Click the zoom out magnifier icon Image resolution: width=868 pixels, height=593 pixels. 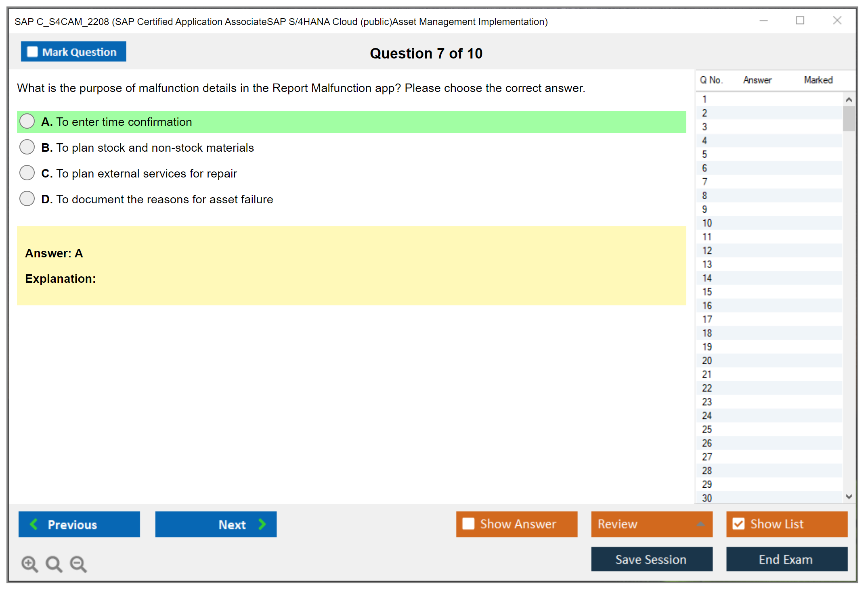(78, 564)
